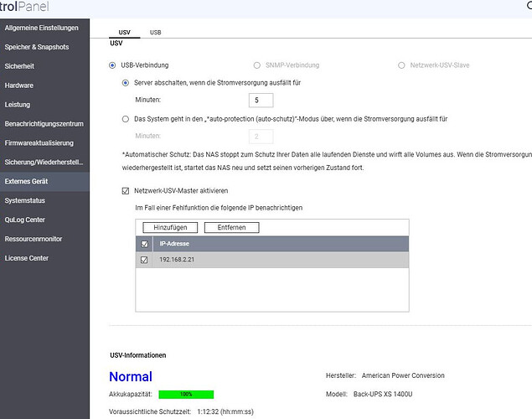Click the Entfernen button
532x419 pixels.
pyautogui.click(x=231, y=227)
